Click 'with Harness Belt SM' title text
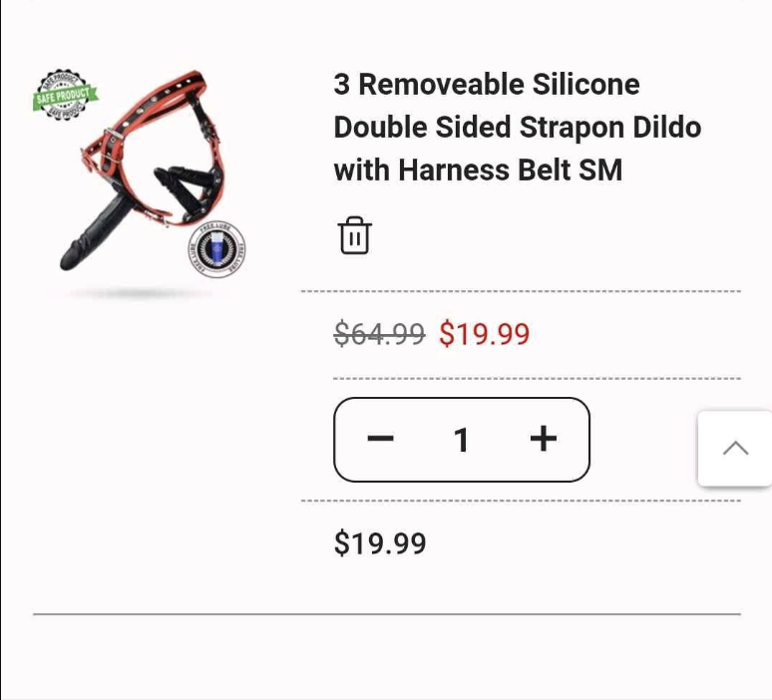This screenshot has height=700, width=772. pyautogui.click(x=478, y=170)
